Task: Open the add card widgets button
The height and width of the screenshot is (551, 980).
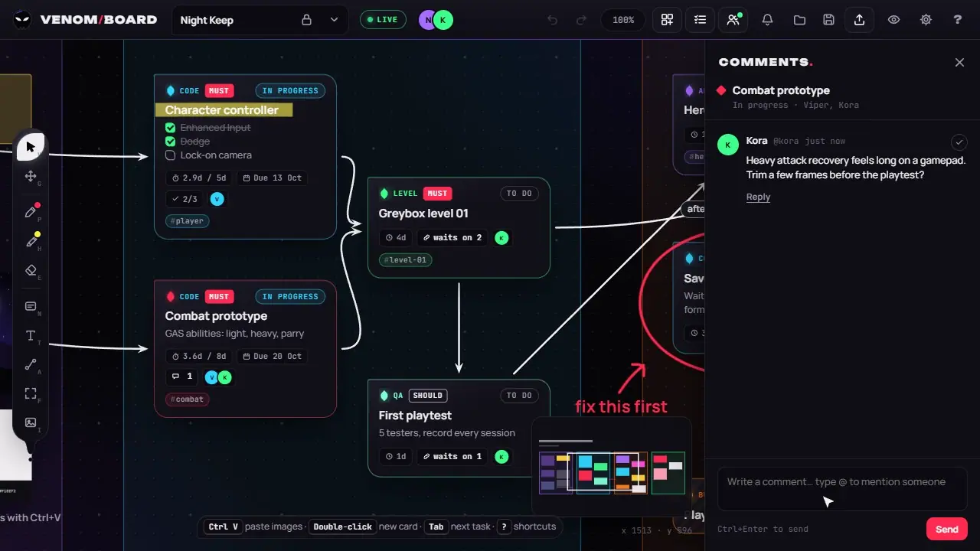Action: click(667, 20)
